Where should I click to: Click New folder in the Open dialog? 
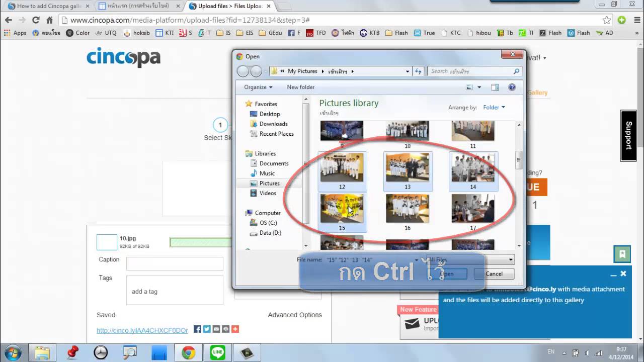tap(301, 87)
